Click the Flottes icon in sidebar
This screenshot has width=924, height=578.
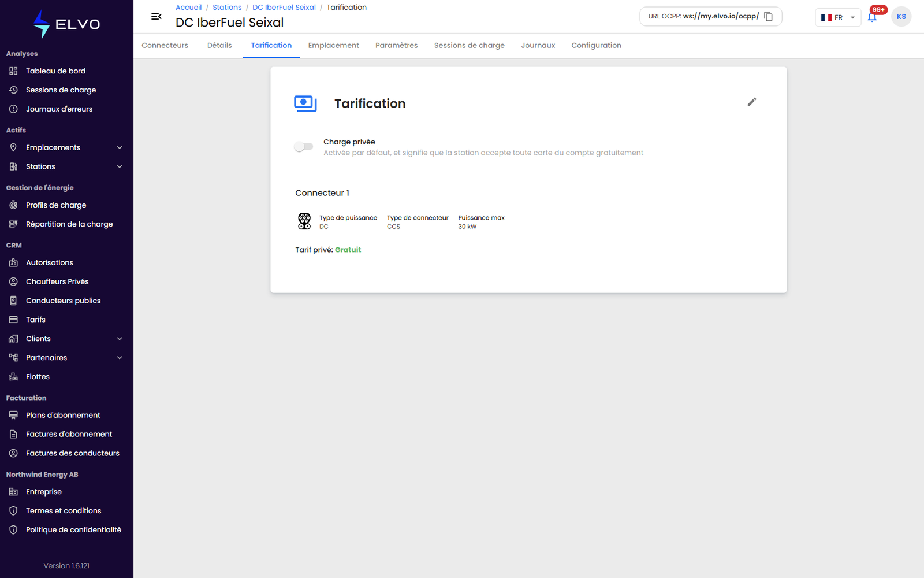[x=13, y=377]
